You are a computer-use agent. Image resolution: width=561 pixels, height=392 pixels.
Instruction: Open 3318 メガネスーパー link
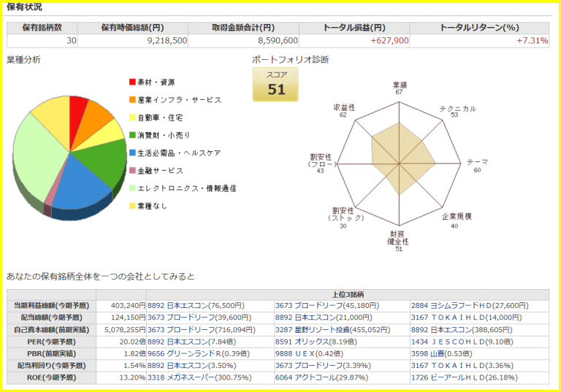click(x=199, y=377)
